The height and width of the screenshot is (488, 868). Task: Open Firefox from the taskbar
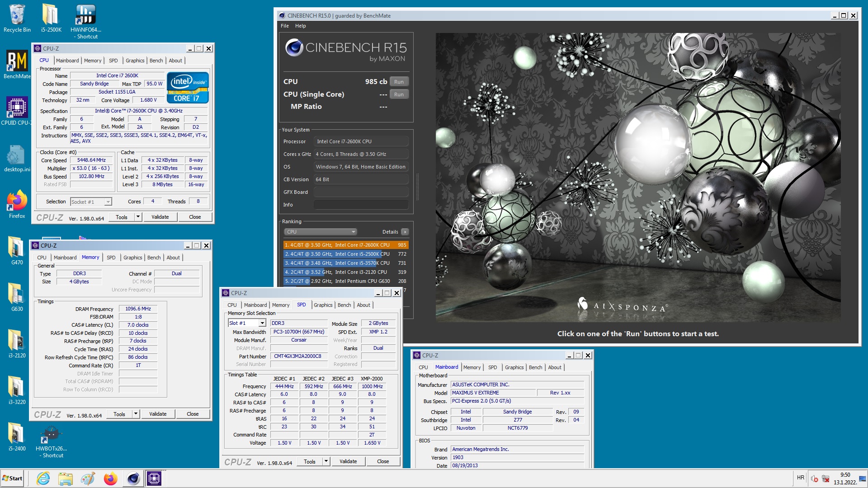[x=110, y=479]
